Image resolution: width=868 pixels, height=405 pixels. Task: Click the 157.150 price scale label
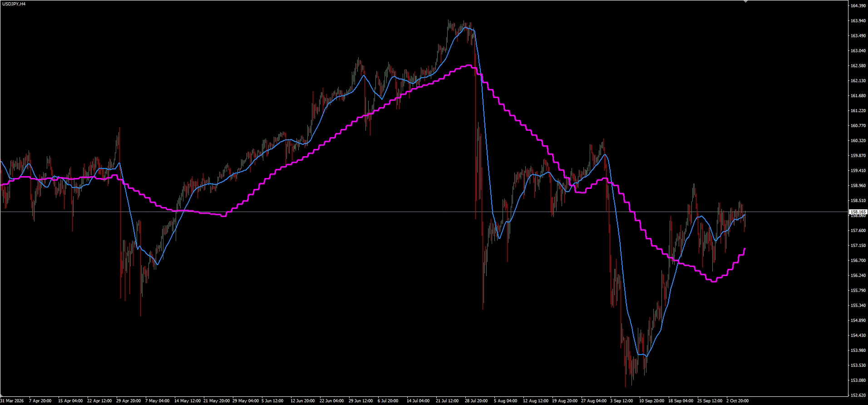(858, 245)
